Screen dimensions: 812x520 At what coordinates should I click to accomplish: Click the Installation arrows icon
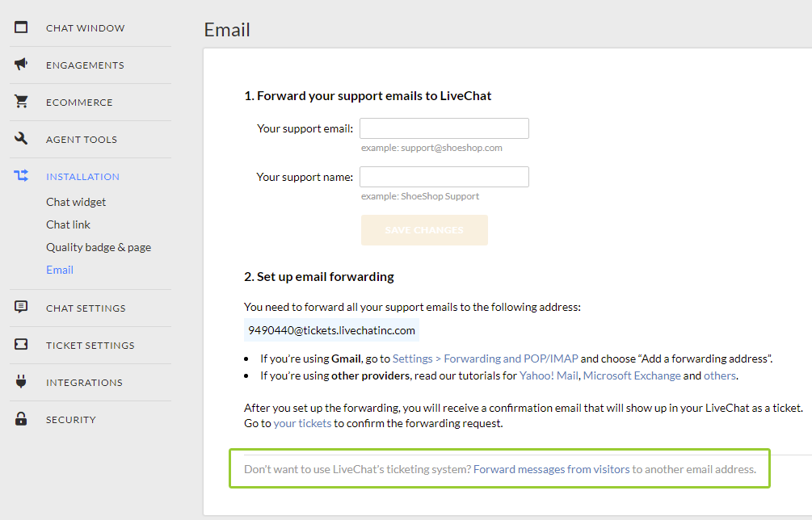[21, 176]
